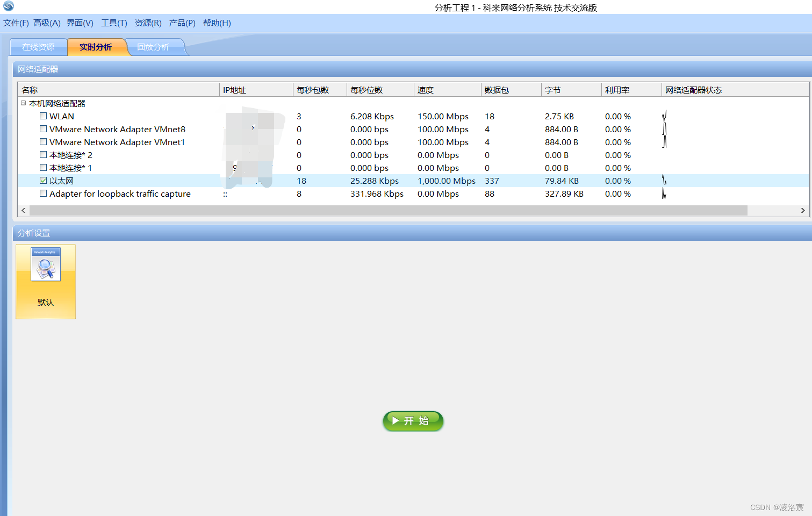The height and width of the screenshot is (516, 812).
Task: Click the 327.89 KB bytes value
Action: point(564,193)
